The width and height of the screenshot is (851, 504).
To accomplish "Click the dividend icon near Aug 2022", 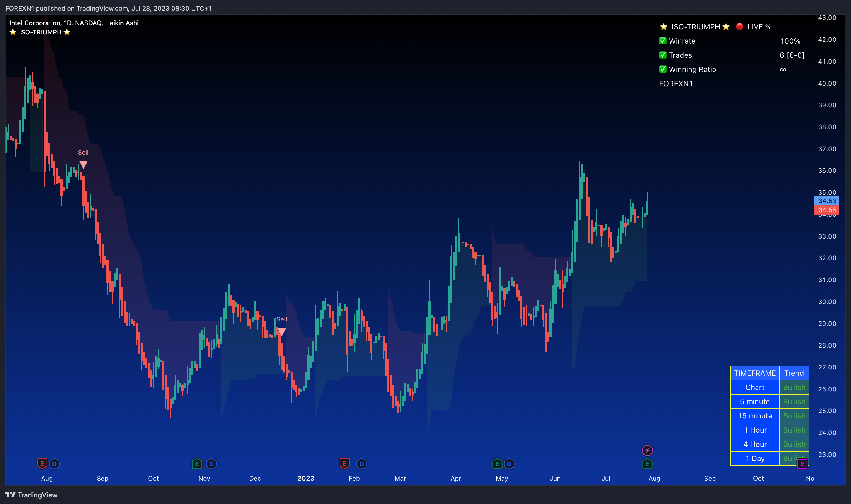I will tap(54, 464).
